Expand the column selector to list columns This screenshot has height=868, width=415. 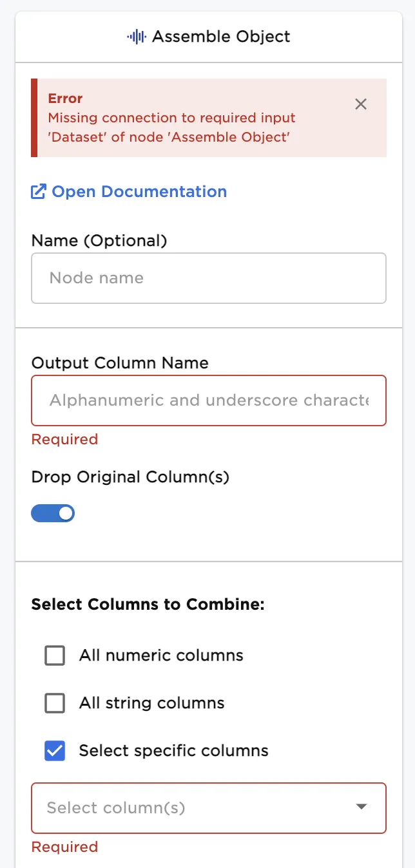(x=209, y=807)
